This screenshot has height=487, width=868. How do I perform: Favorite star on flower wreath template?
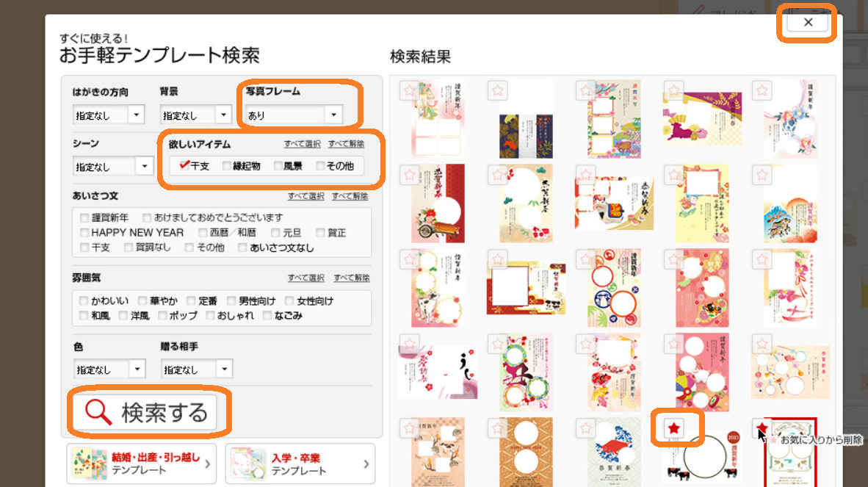[x=762, y=90]
